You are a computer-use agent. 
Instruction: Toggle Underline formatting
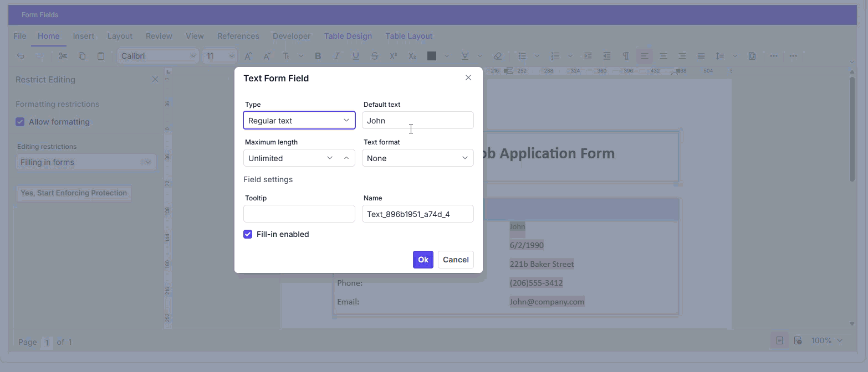355,55
